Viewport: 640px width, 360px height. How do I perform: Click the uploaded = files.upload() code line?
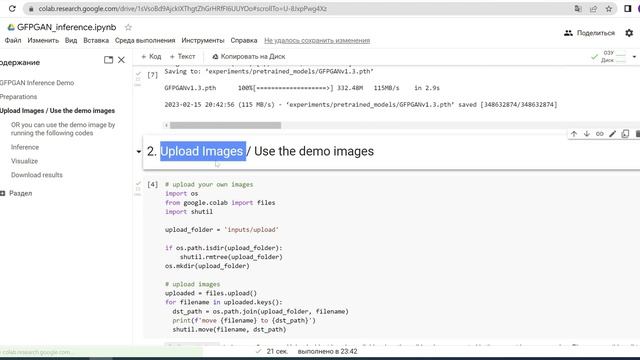[x=211, y=293]
